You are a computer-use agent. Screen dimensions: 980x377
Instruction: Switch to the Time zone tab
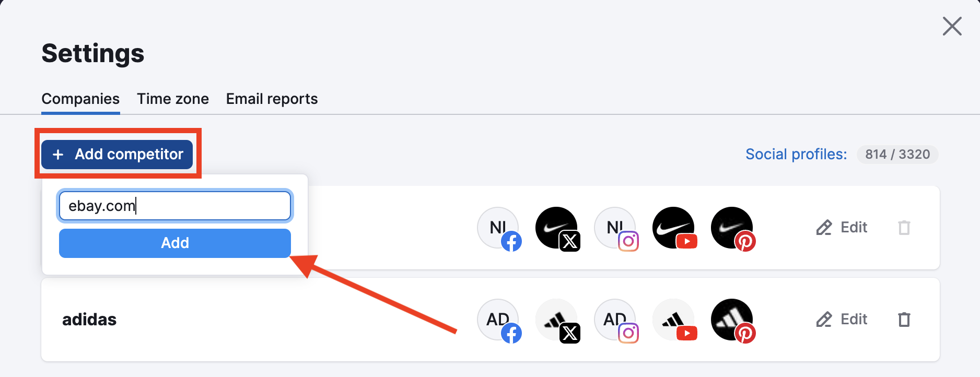[173, 99]
